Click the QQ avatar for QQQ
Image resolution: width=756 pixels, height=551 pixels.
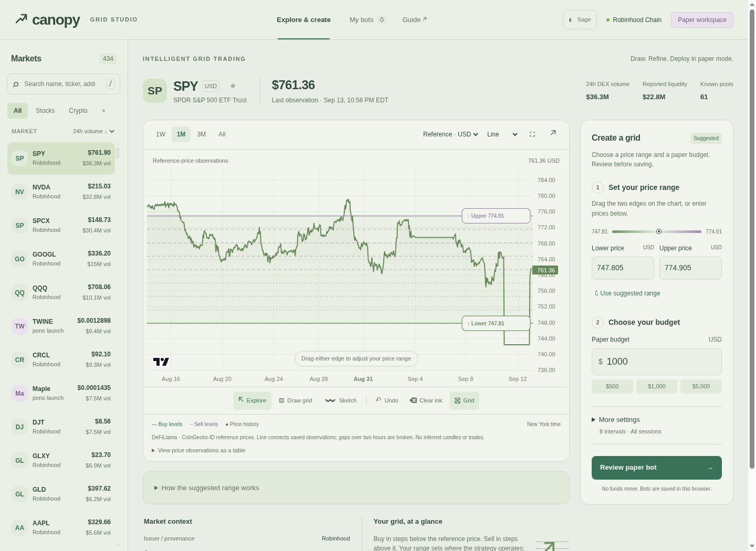(19, 293)
